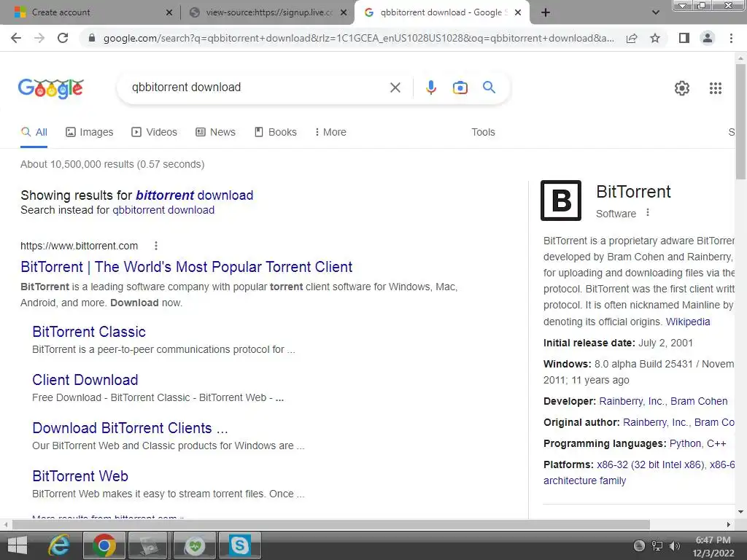Click the horizontal scrollbar thumb
Screen dimensions: 747x560
(330, 525)
